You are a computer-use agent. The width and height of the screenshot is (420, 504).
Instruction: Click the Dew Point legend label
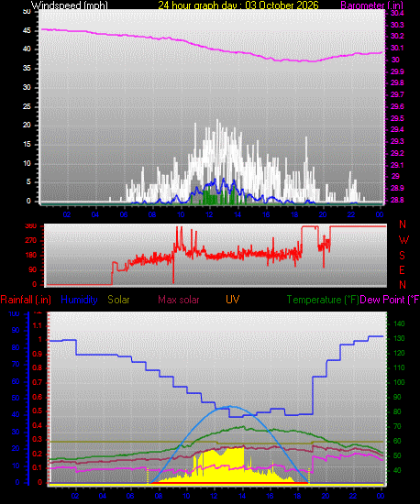[390, 300]
